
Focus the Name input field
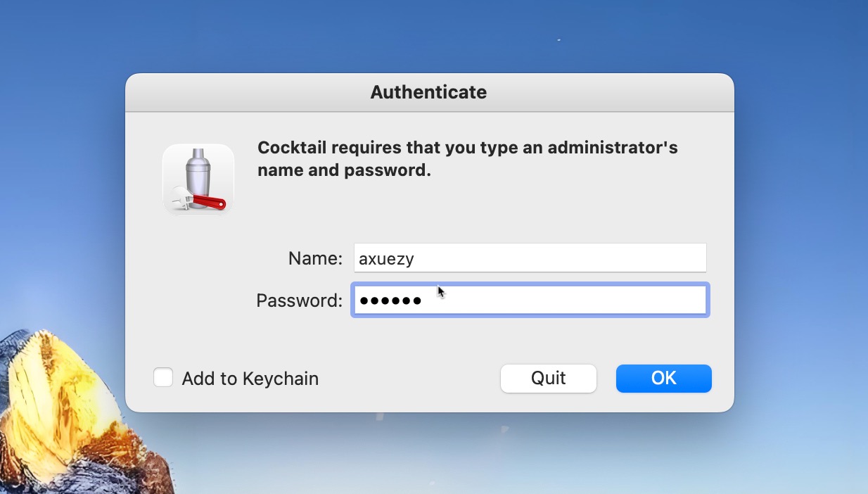tap(530, 258)
